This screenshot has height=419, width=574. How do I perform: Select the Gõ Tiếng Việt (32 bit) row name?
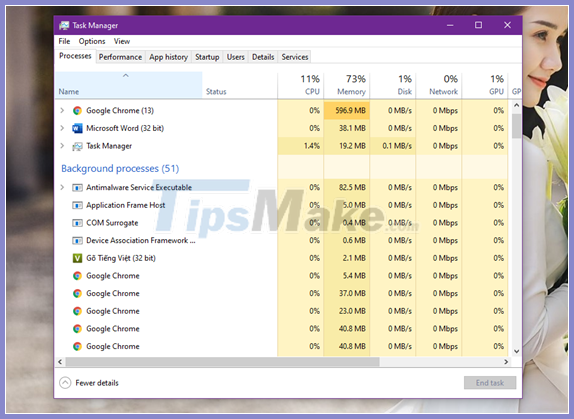pos(121,258)
